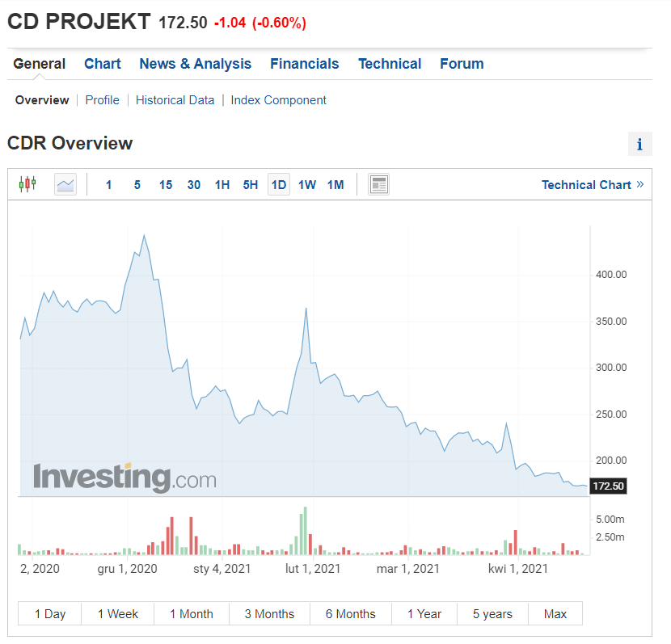This screenshot has width=671, height=644.
Task: Switch to the Chart tab
Action: point(103,64)
